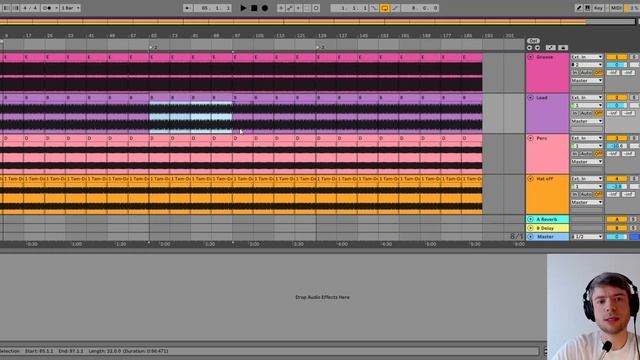640x360 pixels.
Task: Adjust Perc track volume slider
Action: 617,146
